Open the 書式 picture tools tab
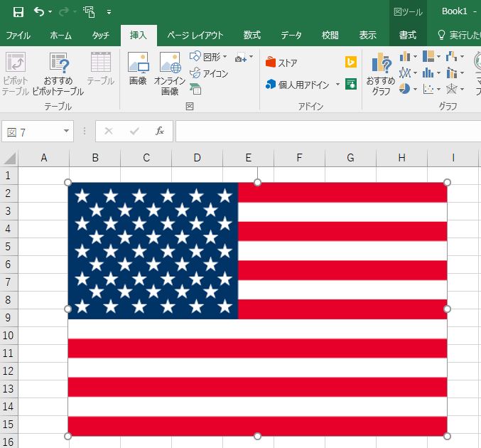Screen dimensions: 481x448 pyautogui.click(x=408, y=36)
